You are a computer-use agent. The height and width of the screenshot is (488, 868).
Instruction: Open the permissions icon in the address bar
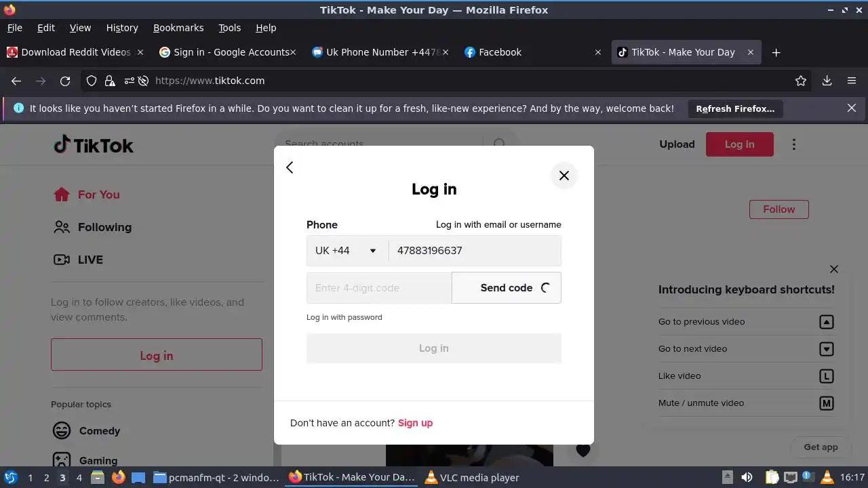tap(128, 81)
